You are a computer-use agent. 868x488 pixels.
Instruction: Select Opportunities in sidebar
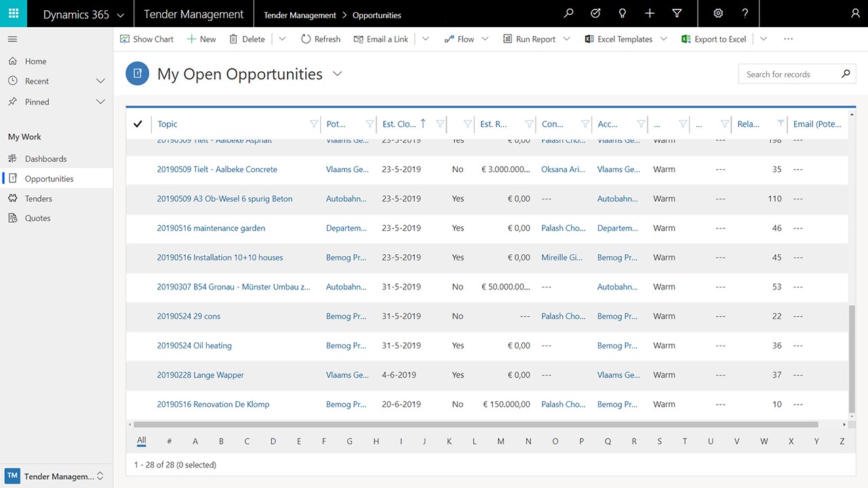click(56, 179)
